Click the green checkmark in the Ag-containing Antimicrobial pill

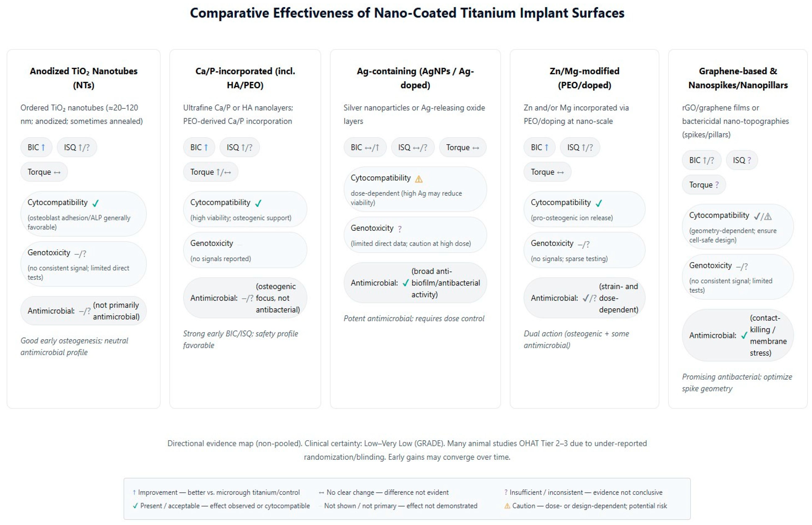point(405,283)
